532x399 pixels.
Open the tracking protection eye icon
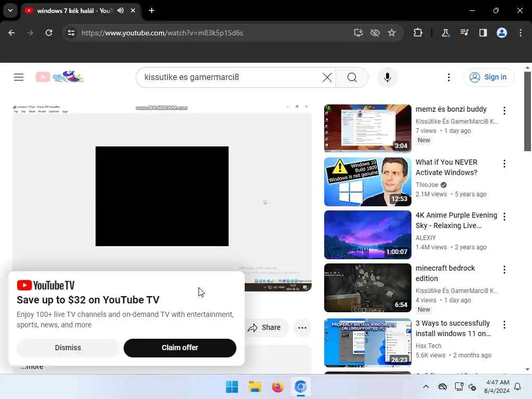(x=375, y=33)
